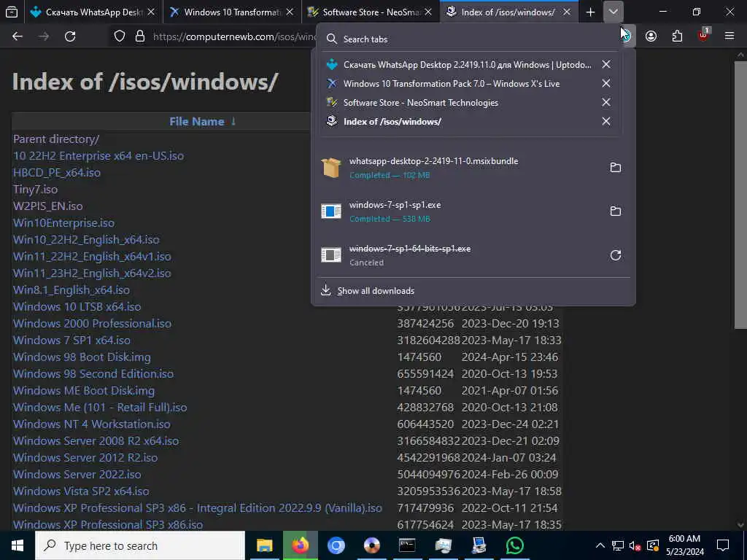The height and width of the screenshot is (560, 747).
Task: Open the Chromium-style blue circle taskbar icon
Action: pos(336,545)
